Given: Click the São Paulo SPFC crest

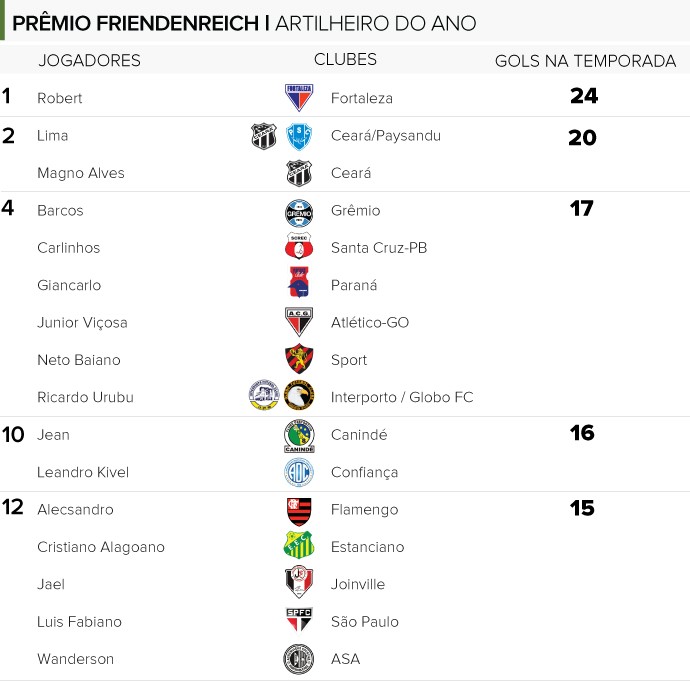Looking at the screenshot, I should (299, 619).
